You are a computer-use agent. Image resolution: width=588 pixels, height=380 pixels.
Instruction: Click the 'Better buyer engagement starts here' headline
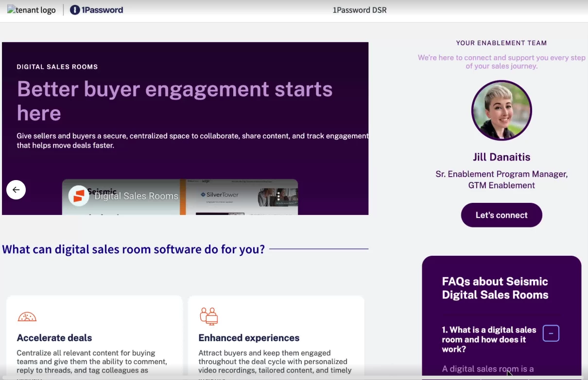coord(175,101)
